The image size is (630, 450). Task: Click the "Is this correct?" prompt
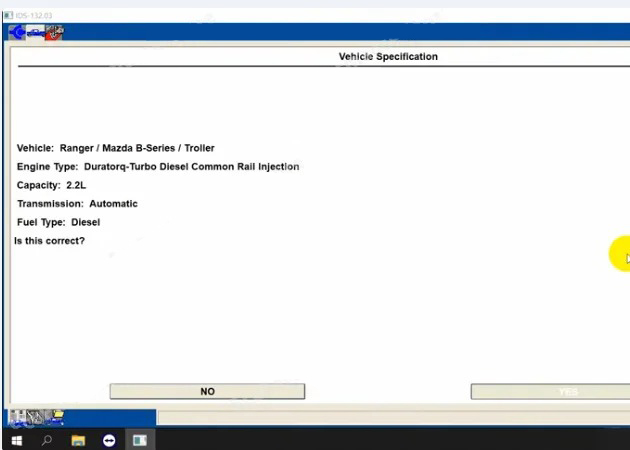tap(49, 241)
